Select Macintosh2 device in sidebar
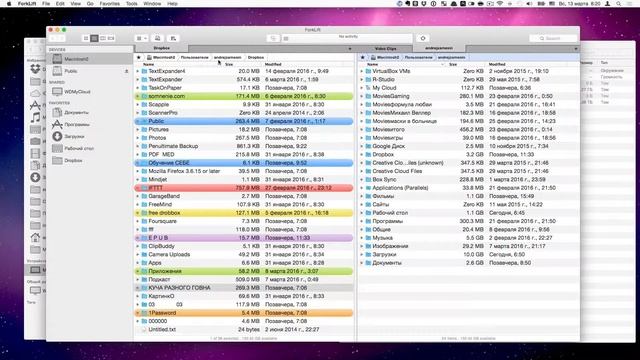 [89, 59]
